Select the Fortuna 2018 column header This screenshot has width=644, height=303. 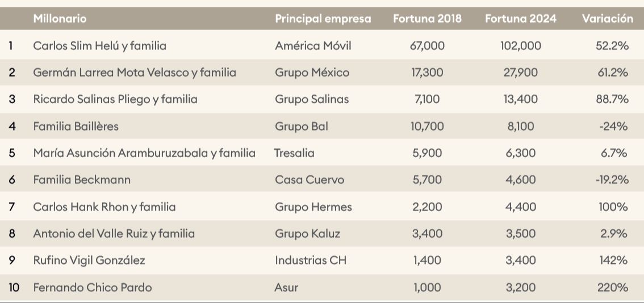pyautogui.click(x=427, y=19)
